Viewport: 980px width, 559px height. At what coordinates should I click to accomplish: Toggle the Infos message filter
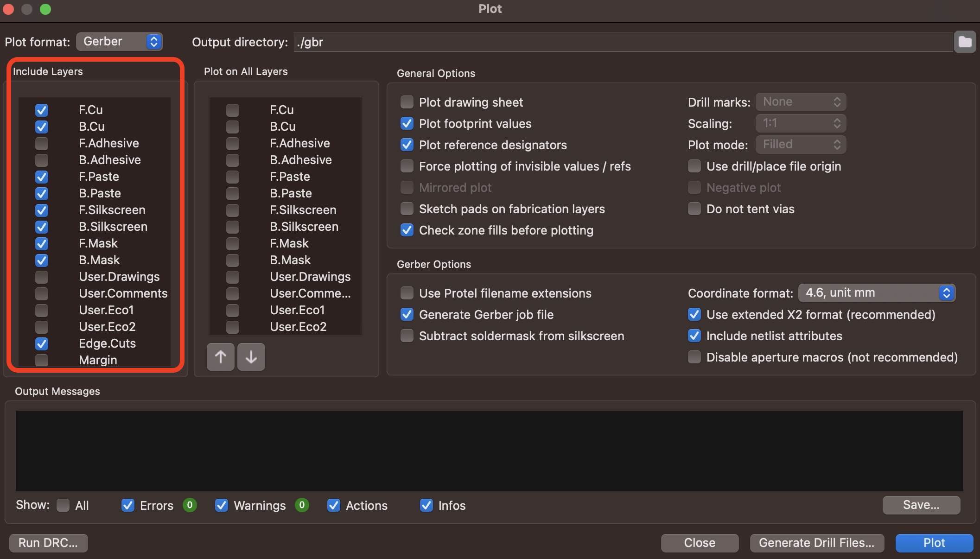pyautogui.click(x=426, y=505)
